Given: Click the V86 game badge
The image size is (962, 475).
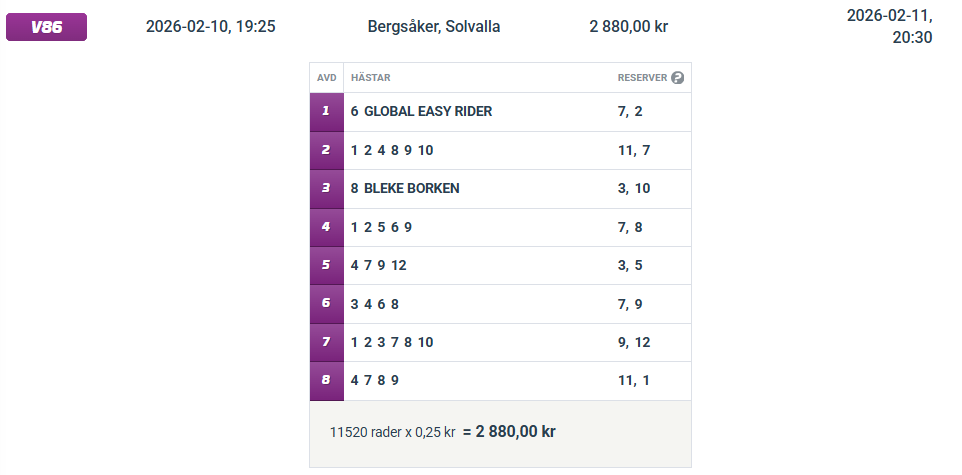Looking at the screenshot, I should pyautogui.click(x=47, y=27).
